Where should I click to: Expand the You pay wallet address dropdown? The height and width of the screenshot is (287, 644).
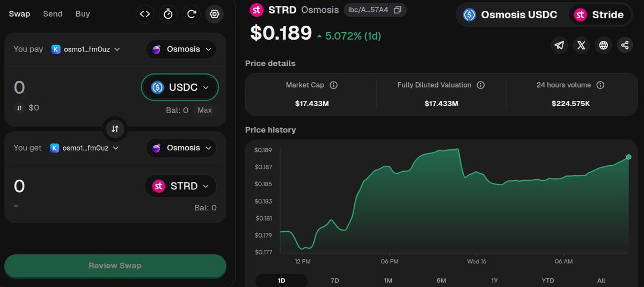point(86,49)
